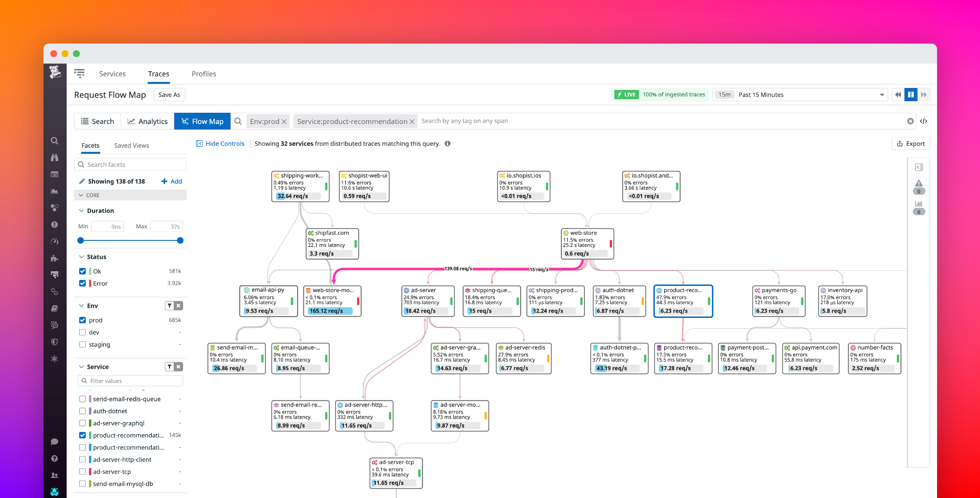Enable the dev environment checkbox
The image size is (980, 498).
pos(82,332)
